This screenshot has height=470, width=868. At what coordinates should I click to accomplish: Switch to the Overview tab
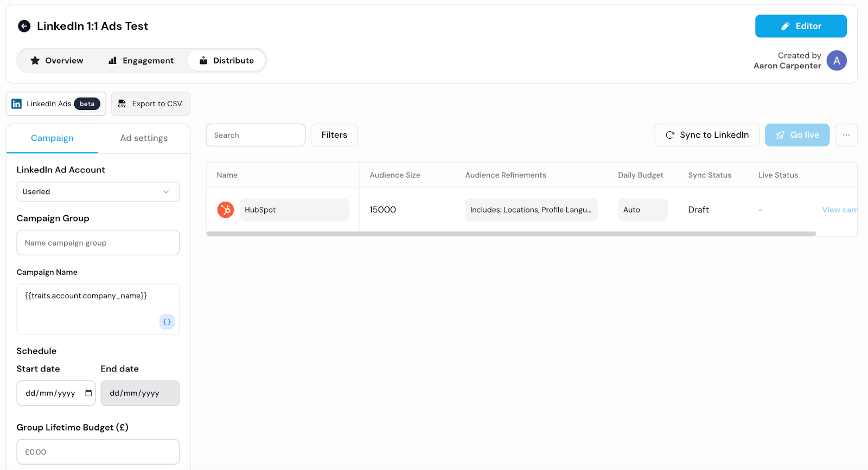57,60
